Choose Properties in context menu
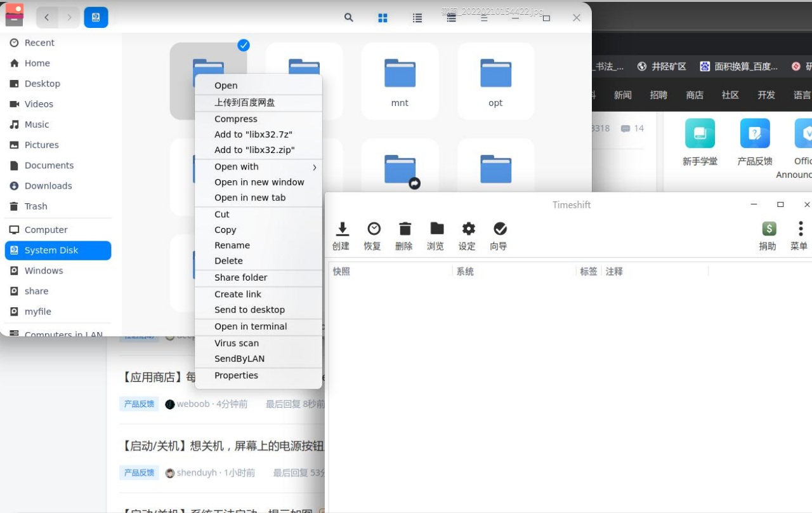 pyautogui.click(x=258, y=375)
